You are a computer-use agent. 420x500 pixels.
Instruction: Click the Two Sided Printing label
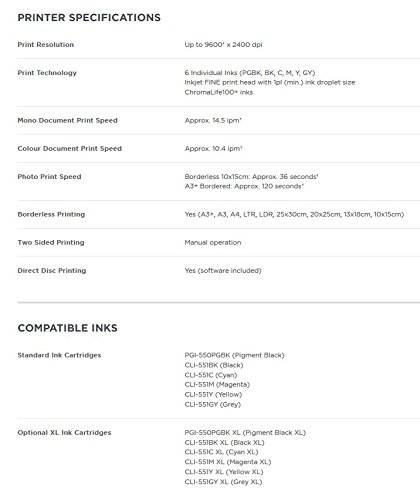pyautogui.click(x=51, y=242)
